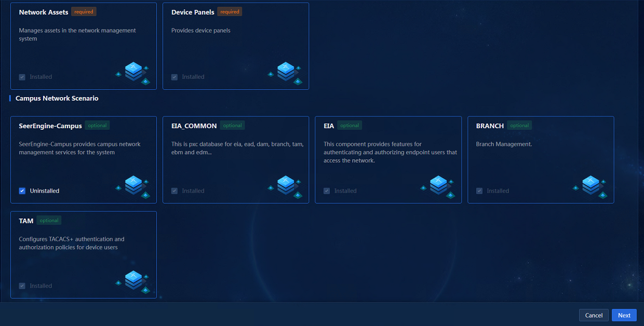This screenshot has width=644, height=326.
Task: Click the Device Panels card title
Action: click(193, 12)
